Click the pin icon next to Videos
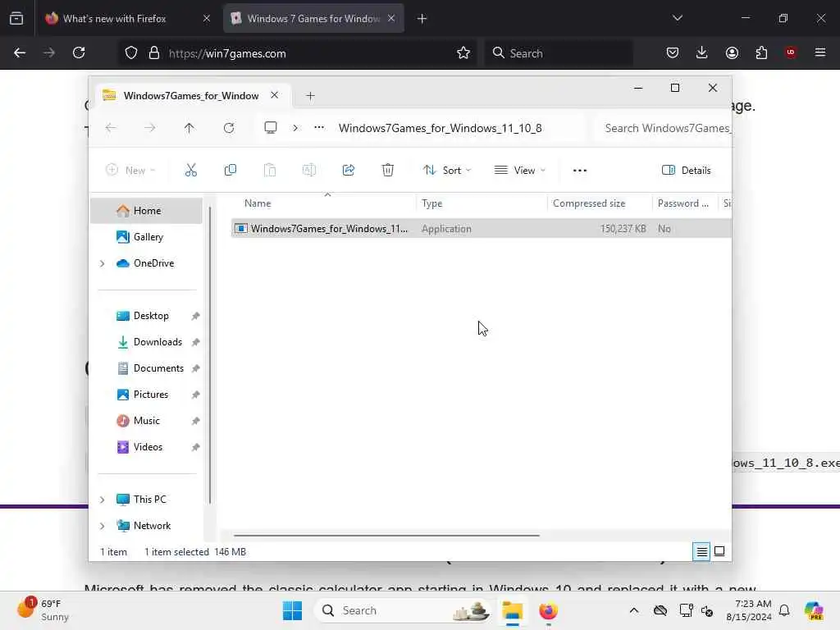The height and width of the screenshot is (630, 840). pyautogui.click(x=195, y=447)
